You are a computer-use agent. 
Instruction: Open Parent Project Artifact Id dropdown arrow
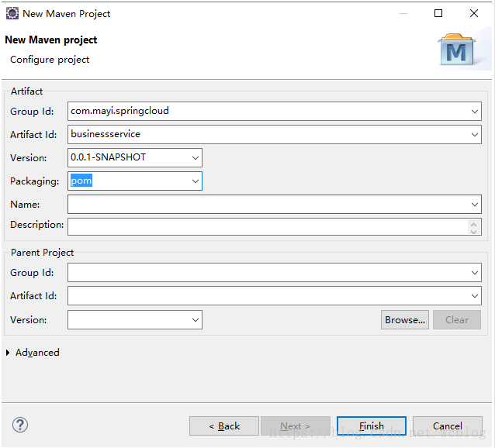pos(474,296)
